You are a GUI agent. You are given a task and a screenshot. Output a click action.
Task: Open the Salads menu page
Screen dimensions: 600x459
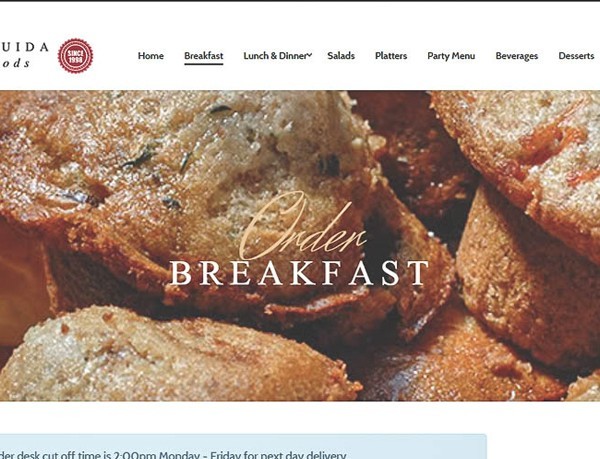341,56
